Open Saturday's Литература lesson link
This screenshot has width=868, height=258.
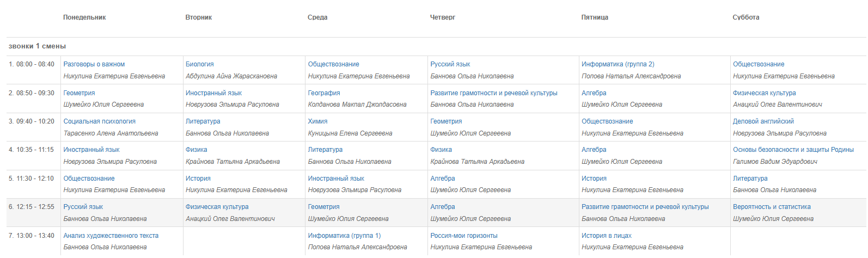(750, 179)
